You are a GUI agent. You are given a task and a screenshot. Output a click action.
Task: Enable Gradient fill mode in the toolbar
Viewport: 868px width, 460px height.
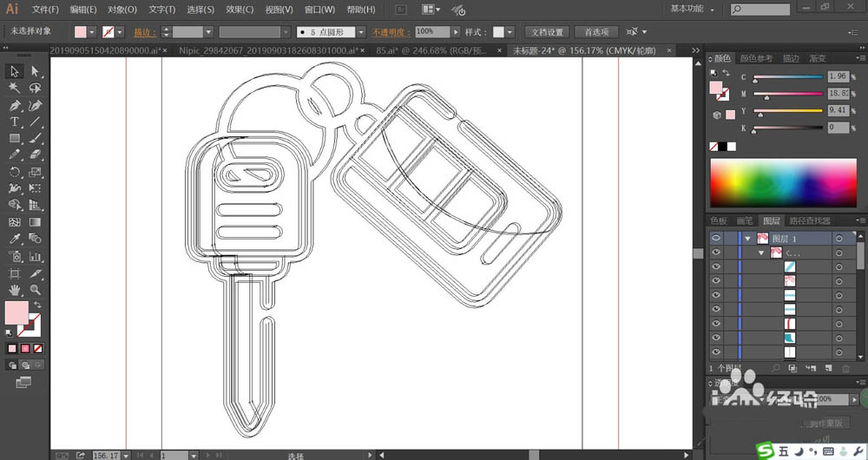[25, 349]
